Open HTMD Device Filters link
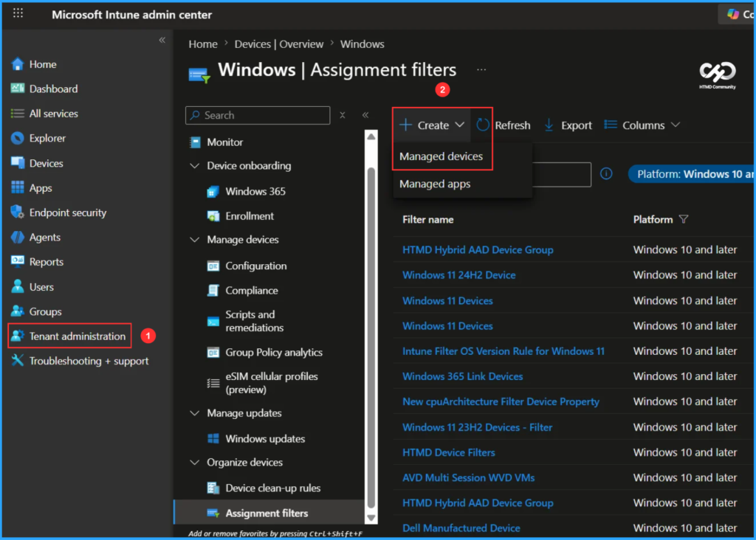Image resolution: width=756 pixels, height=540 pixels. coord(448,452)
